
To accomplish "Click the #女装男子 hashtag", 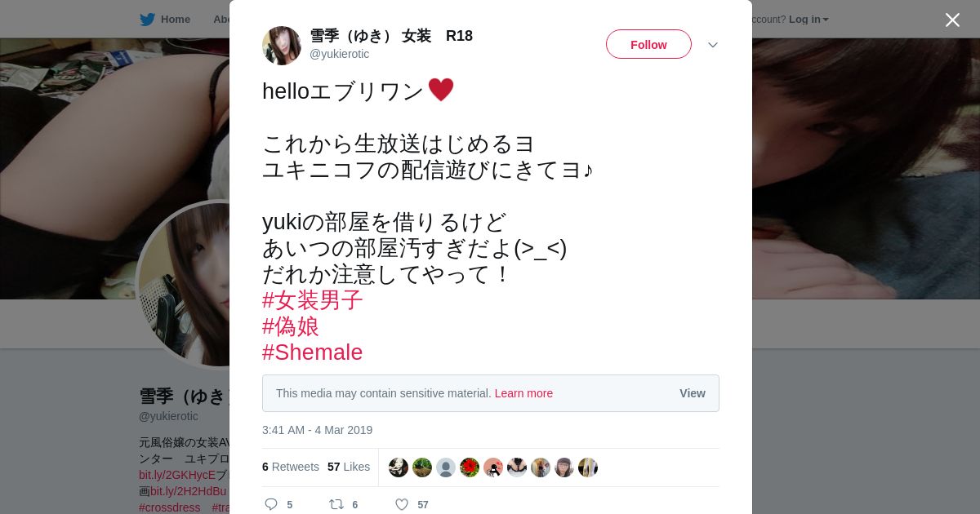I will tap(312, 300).
